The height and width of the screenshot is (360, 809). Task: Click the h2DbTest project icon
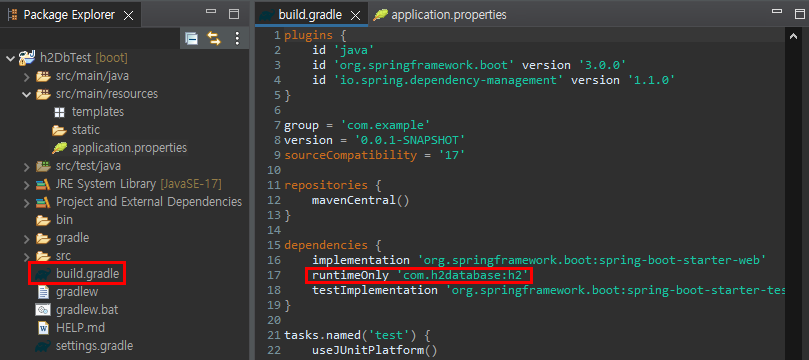[26, 58]
